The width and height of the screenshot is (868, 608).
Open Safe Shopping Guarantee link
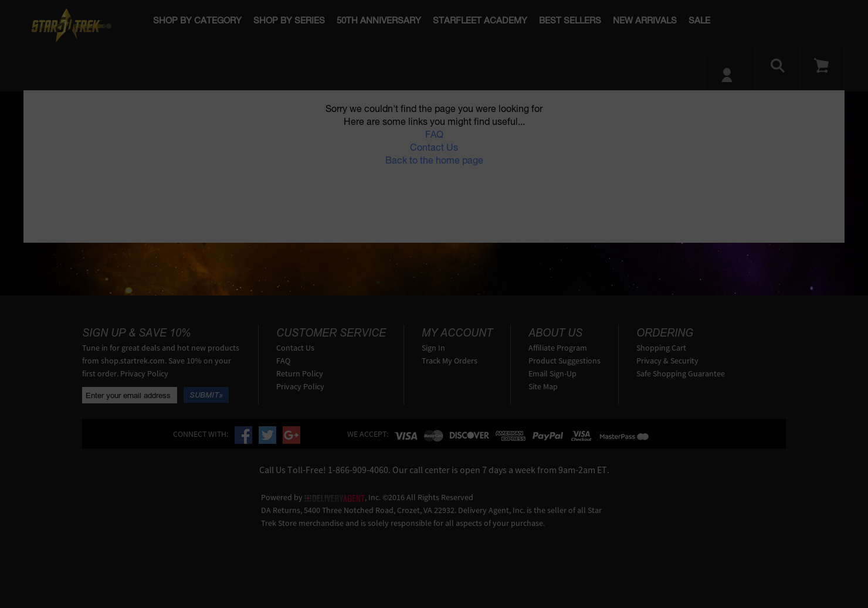point(680,373)
